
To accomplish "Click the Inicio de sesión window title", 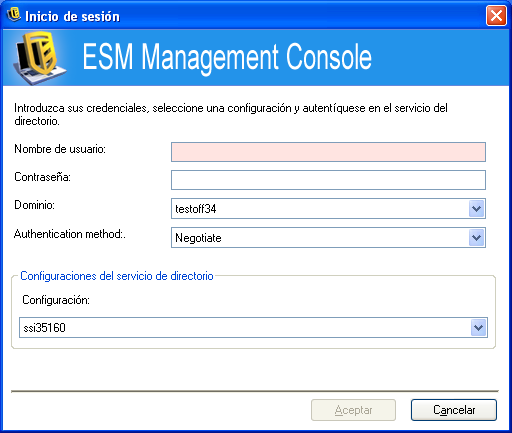I will [x=72, y=16].
